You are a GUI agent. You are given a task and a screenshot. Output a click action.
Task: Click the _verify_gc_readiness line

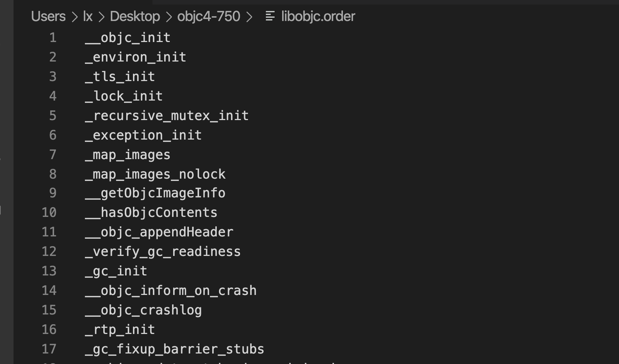(163, 251)
